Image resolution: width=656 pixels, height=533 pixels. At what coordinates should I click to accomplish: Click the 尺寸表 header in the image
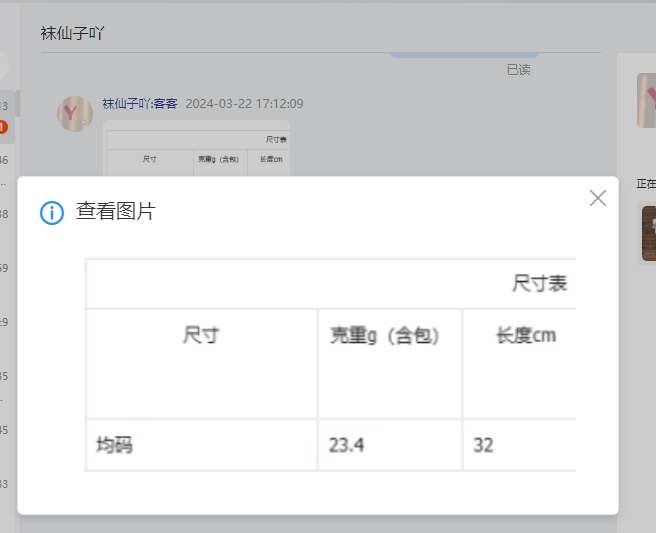tap(539, 284)
